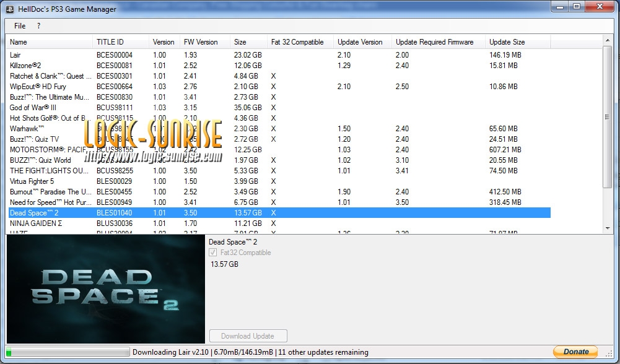Sort by Update Required Firmware column header
620x364 pixels.
click(x=438, y=42)
